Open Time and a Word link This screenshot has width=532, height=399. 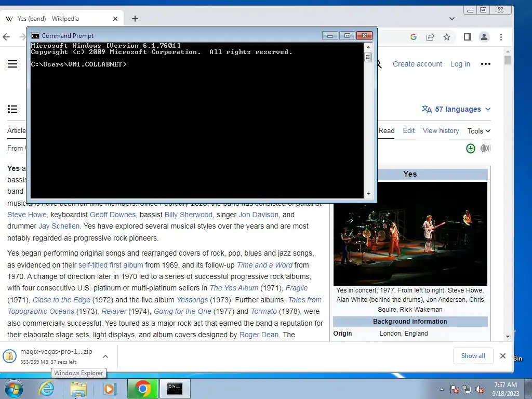[x=264, y=265]
